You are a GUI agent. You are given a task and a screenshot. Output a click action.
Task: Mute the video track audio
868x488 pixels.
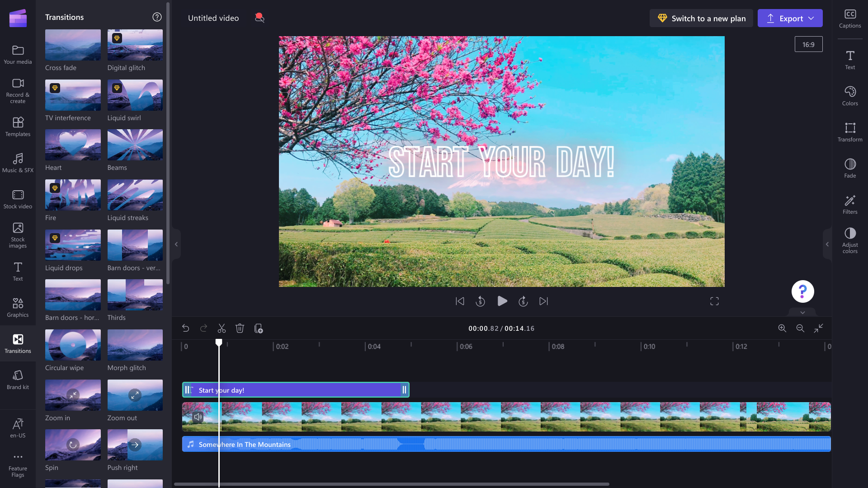[x=198, y=417]
